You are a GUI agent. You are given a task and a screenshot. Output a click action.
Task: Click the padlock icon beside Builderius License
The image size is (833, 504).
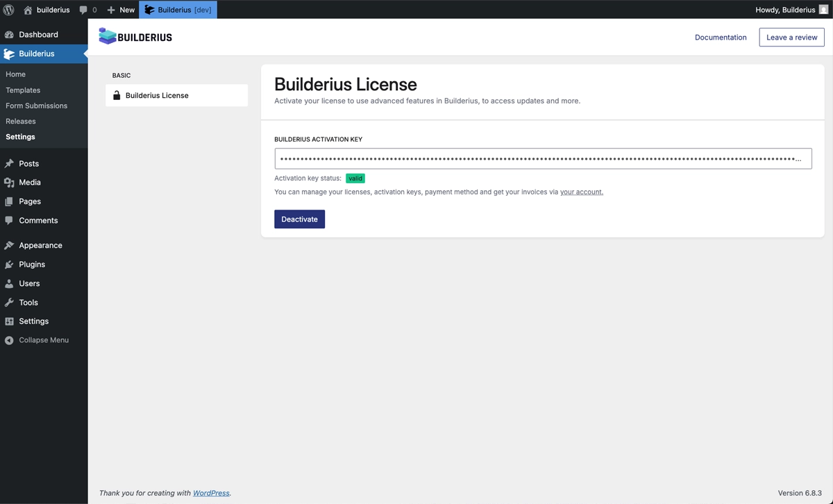point(116,94)
